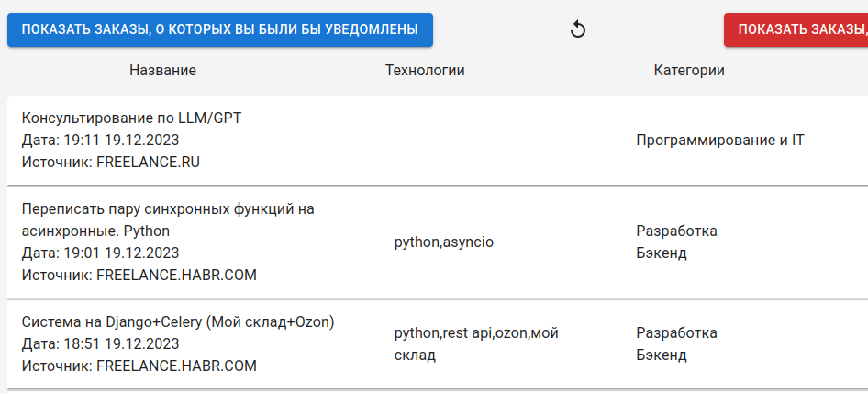Viewport: 868px width, 394px height.
Task: Click the 18:51 19.12.2023 date line
Action: click(100, 344)
